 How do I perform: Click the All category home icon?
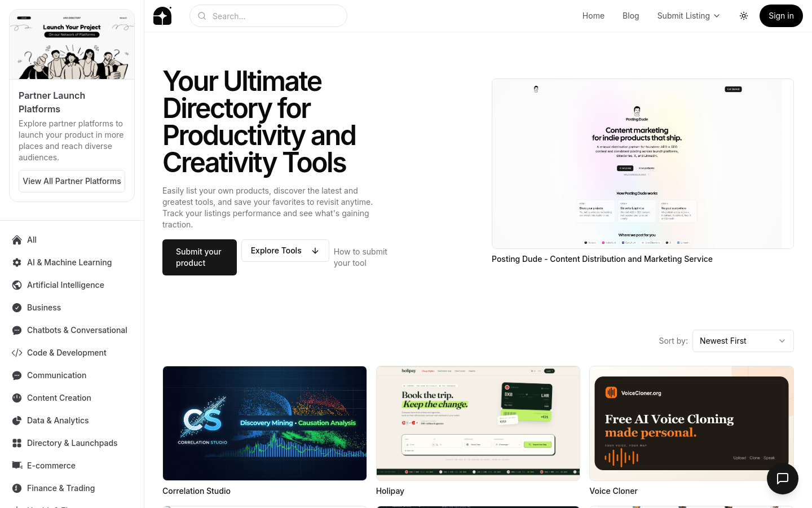point(17,240)
